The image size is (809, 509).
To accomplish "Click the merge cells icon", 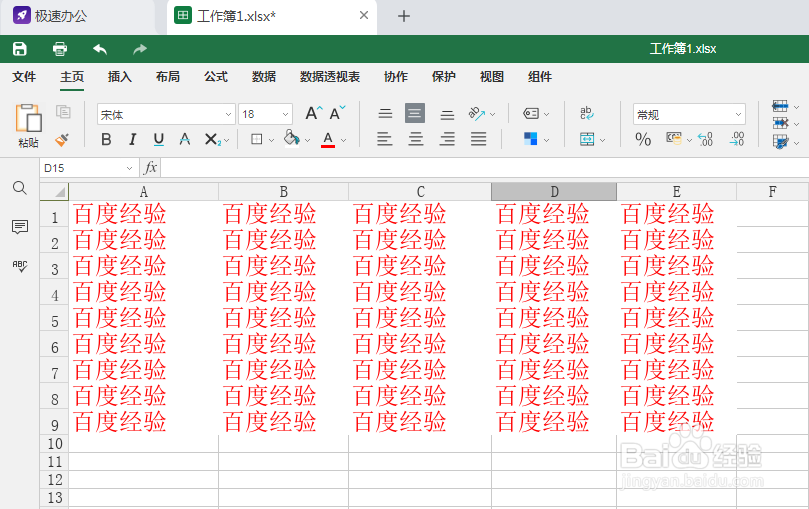I will click(587, 139).
